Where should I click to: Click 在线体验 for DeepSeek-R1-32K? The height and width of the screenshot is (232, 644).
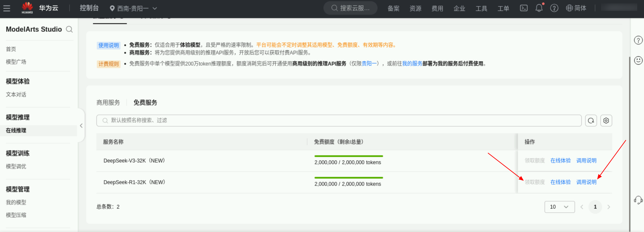point(560,182)
